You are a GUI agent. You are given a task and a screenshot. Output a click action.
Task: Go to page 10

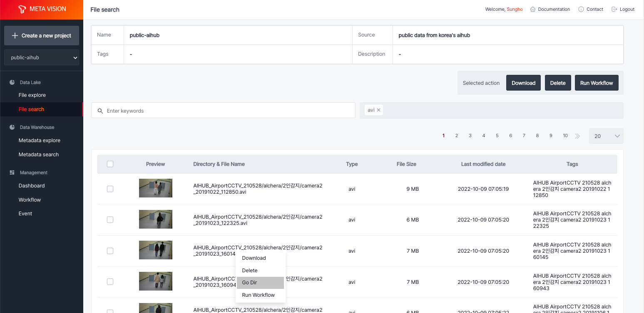(565, 136)
